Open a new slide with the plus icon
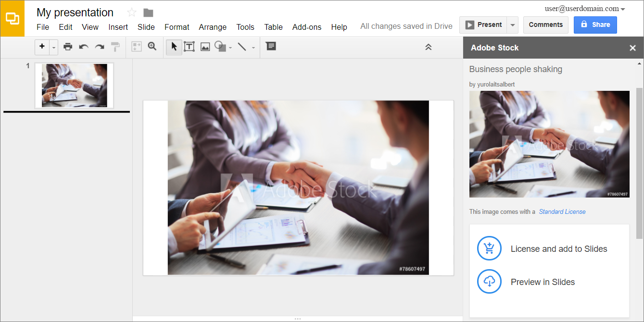This screenshot has height=322, width=644. click(x=42, y=47)
